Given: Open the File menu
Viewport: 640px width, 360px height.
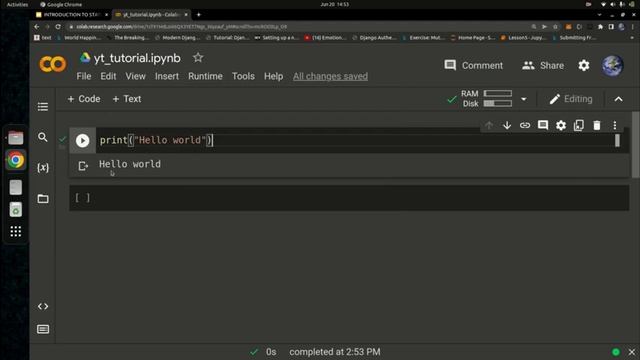Looking at the screenshot, I should pos(84,76).
